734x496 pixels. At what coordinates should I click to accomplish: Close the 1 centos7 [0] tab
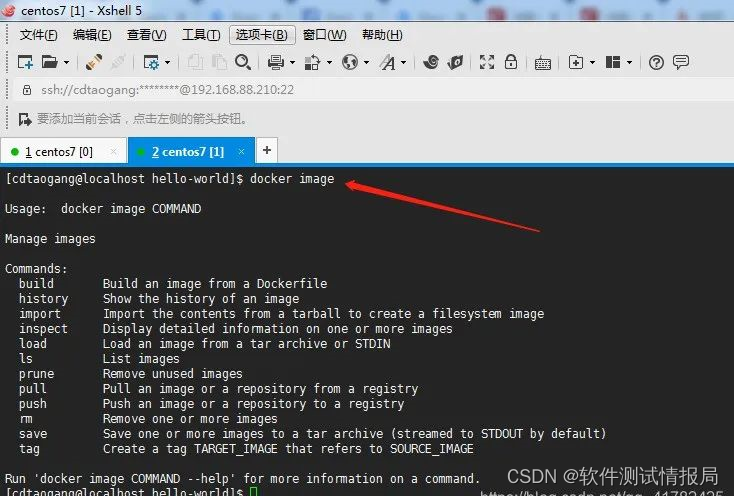[x=113, y=152]
